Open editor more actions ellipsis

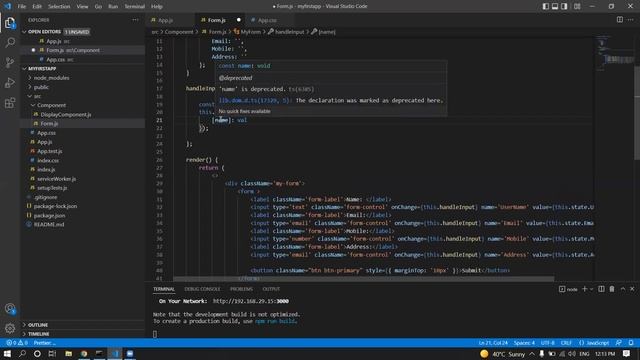tap(631, 20)
